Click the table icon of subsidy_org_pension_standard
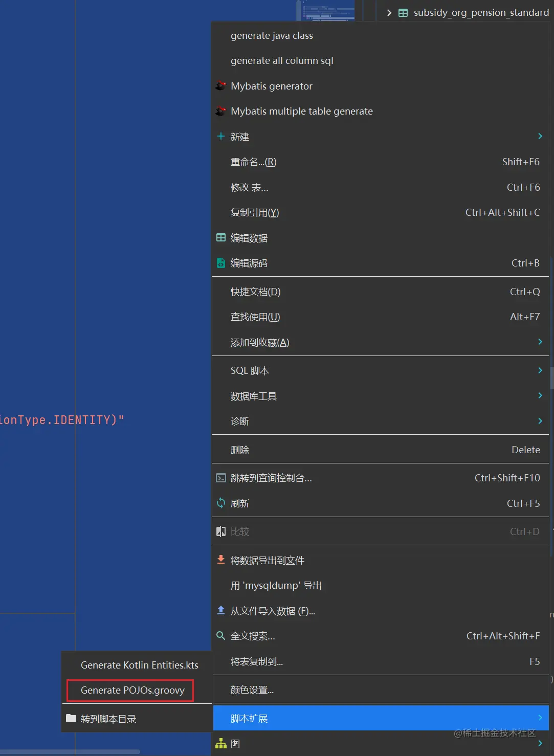554x756 pixels. tap(403, 13)
